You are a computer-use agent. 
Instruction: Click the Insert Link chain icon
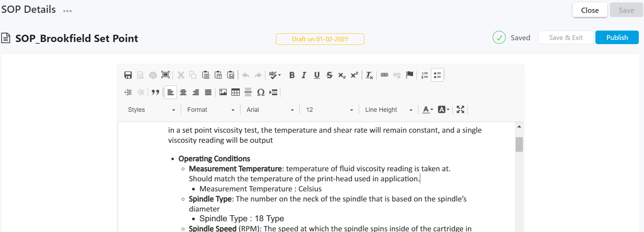(384, 75)
